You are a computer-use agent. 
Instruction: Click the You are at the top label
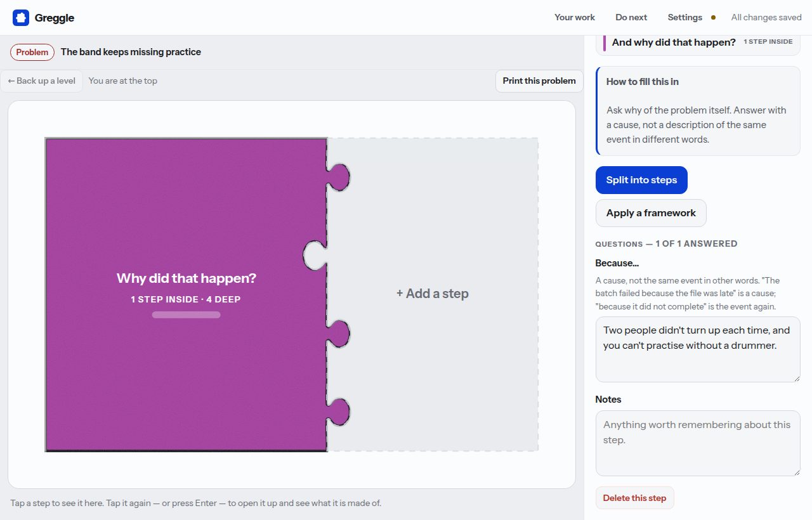point(123,81)
